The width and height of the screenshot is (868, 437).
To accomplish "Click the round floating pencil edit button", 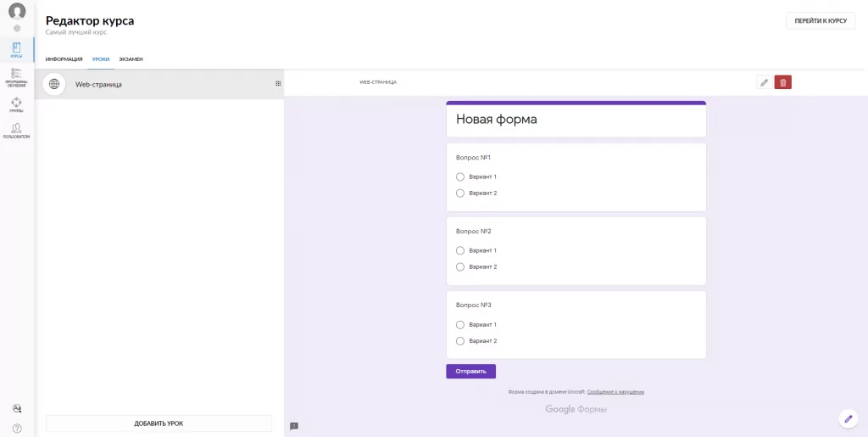I will point(848,418).
